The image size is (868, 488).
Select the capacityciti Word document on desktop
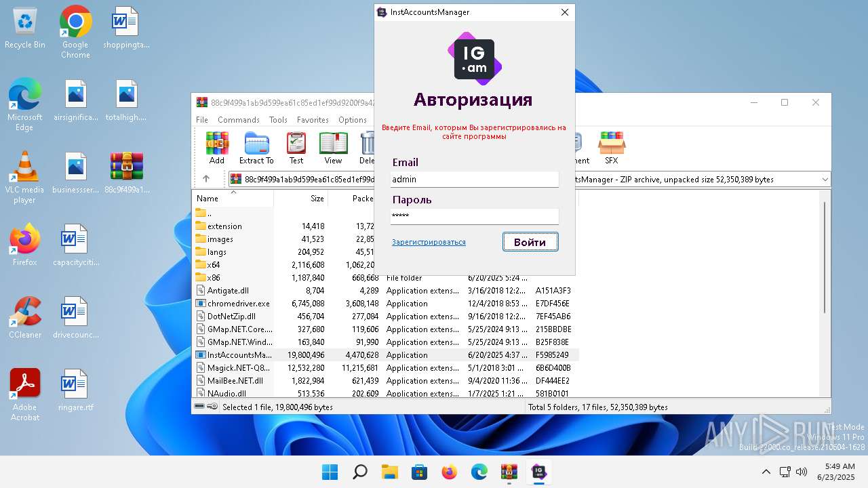pos(75,245)
